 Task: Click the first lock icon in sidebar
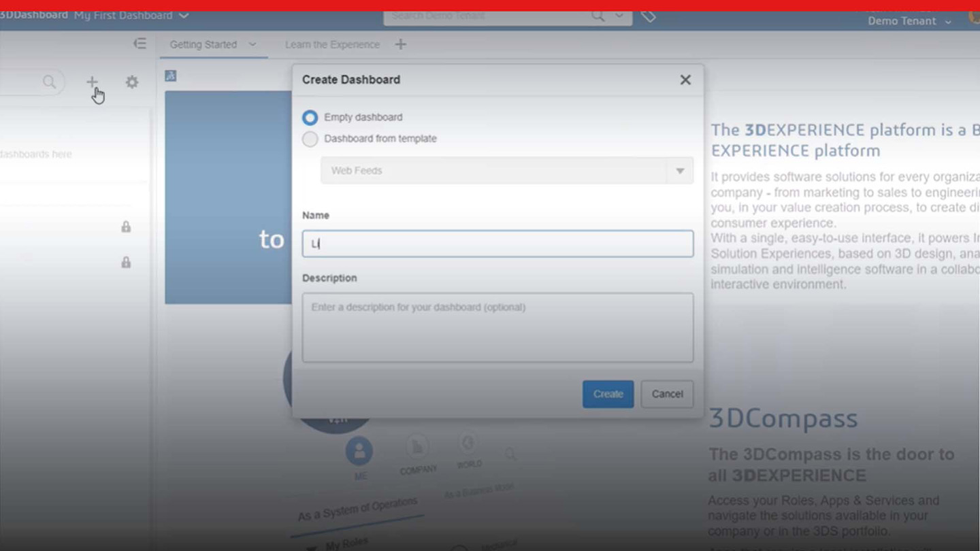(x=126, y=227)
